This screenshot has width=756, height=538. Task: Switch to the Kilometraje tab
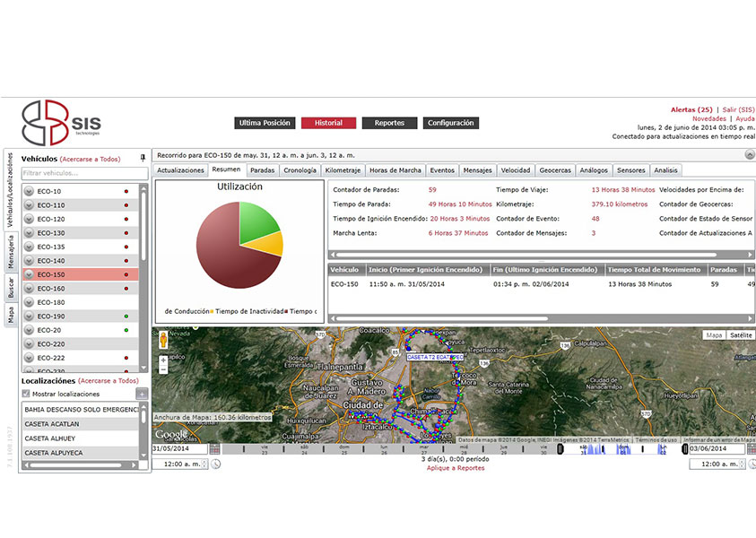(343, 170)
